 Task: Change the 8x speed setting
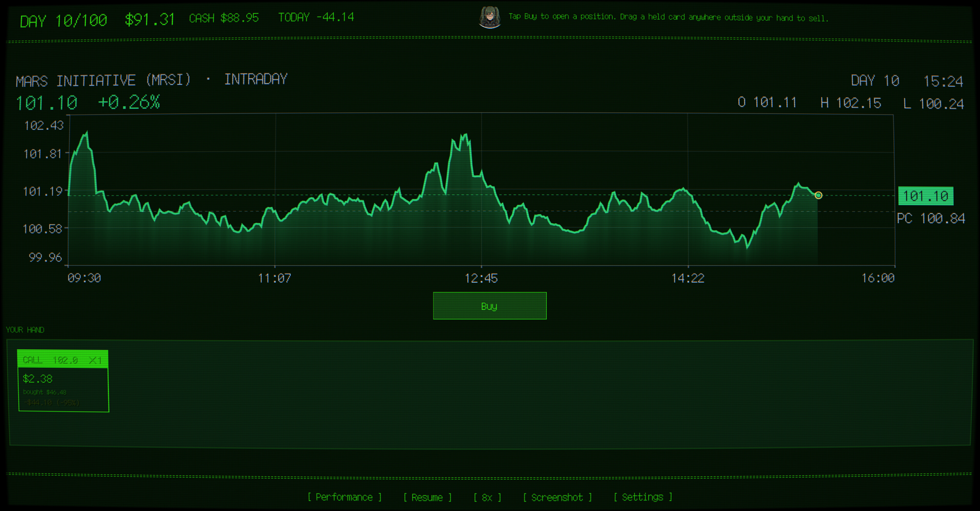click(487, 497)
